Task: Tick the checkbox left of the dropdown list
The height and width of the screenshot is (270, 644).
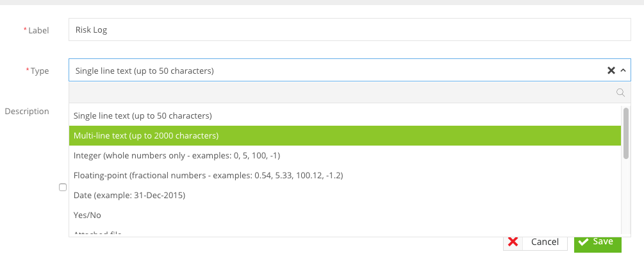Action: pos(62,187)
